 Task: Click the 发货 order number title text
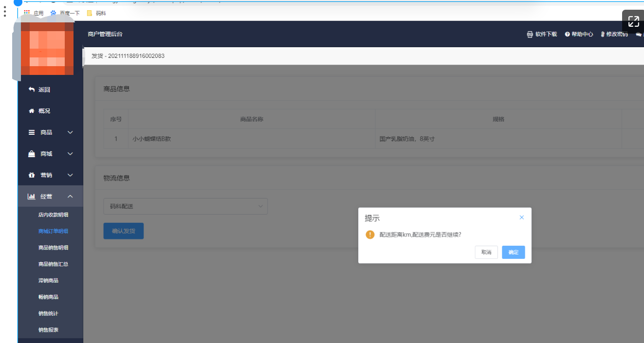(x=128, y=56)
